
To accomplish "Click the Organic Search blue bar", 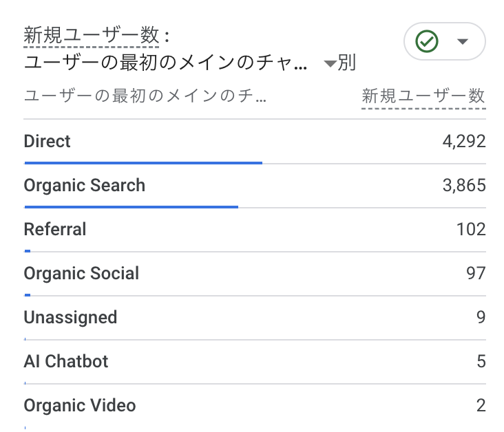I will [x=131, y=206].
